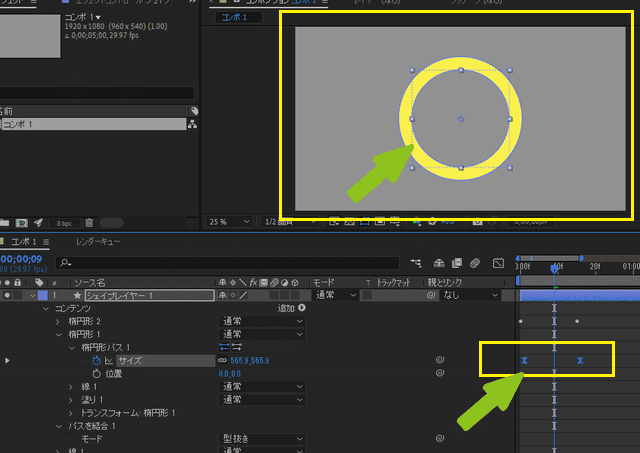Click the current time 0;00;00;09 display
This screenshot has height=453, width=640.
point(21,259)
